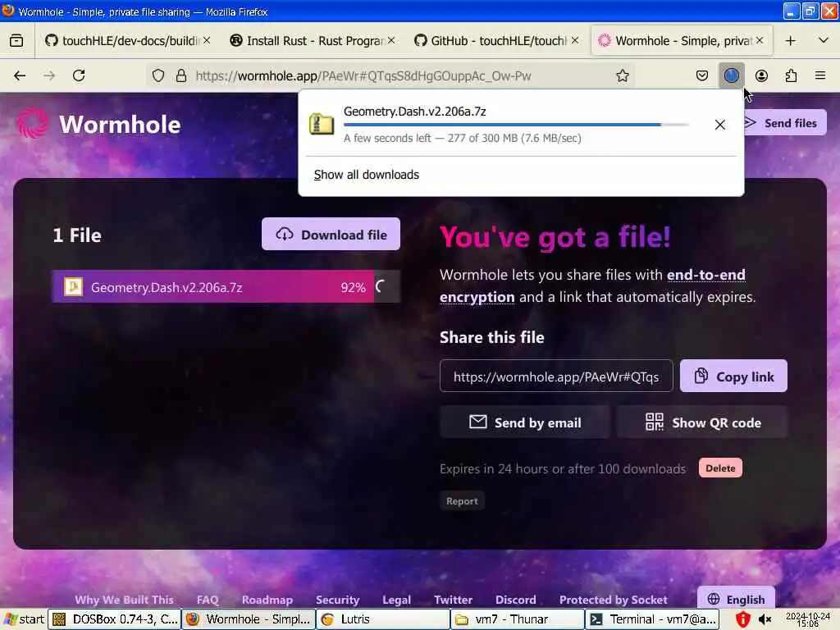Click the share link text field
Screen dimensions: 840x630
(x=556, y=376)
